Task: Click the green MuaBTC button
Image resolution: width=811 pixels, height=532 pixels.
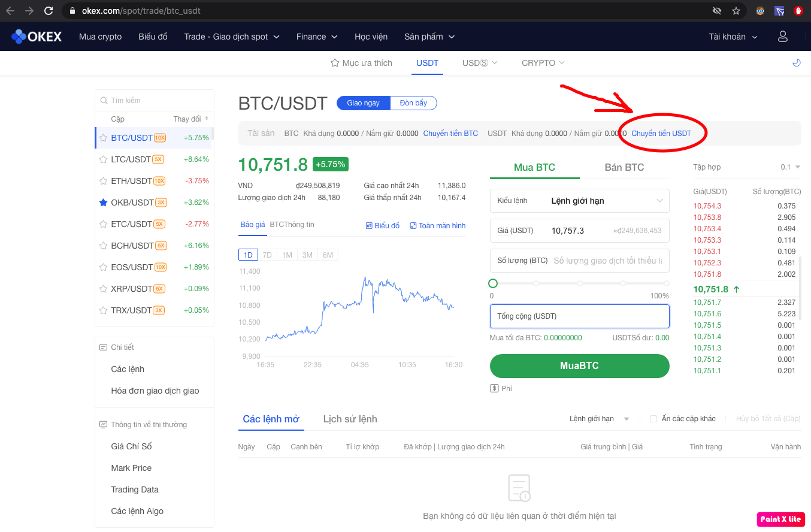Action: pyautogui.click(x=579, y=366)
